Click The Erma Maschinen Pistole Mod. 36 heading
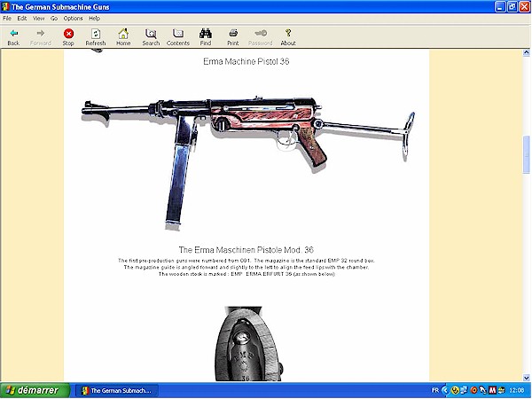The width and height of the screenshot is (532, 399). (246, 250)
